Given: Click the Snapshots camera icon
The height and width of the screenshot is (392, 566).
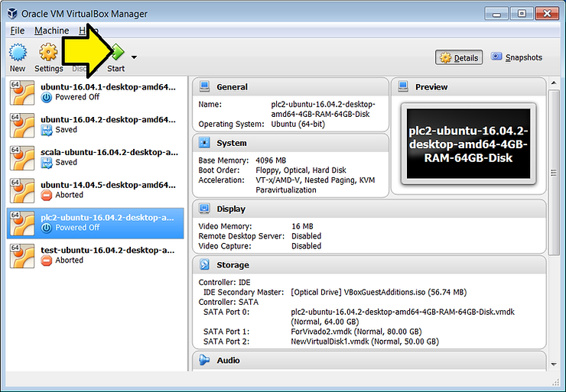Looking at the screenshot, I should coord(496,57).
